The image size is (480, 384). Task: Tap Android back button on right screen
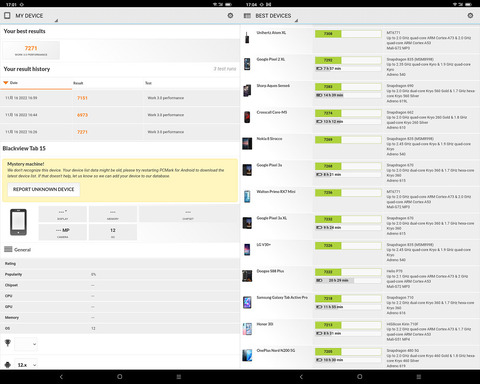point(301,377)
